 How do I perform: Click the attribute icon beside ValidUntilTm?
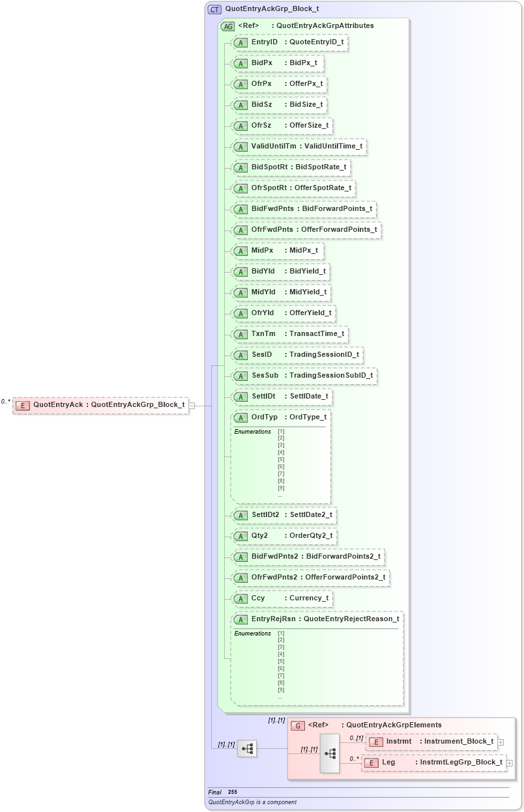(x=240, y=147)
